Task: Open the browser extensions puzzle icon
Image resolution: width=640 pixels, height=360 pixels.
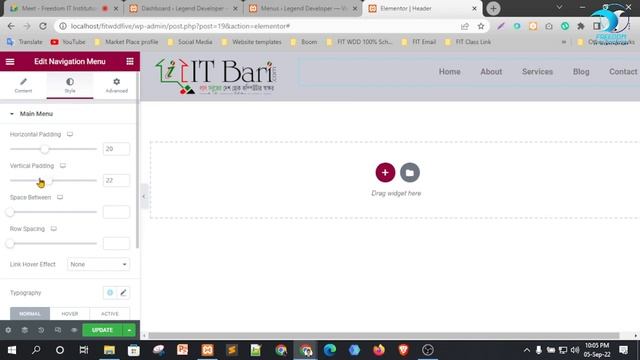Action: (x=580, y=26)
